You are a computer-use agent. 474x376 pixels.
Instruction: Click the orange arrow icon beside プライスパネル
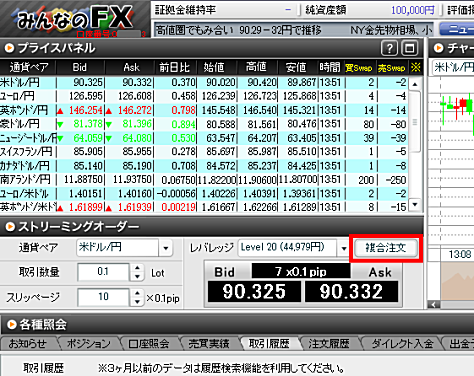point(9,48)
